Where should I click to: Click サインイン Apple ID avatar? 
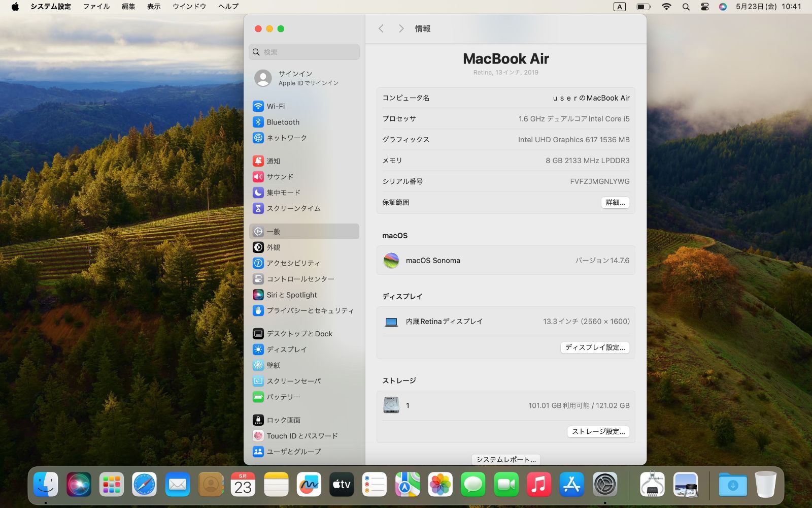tap(263, 78)
